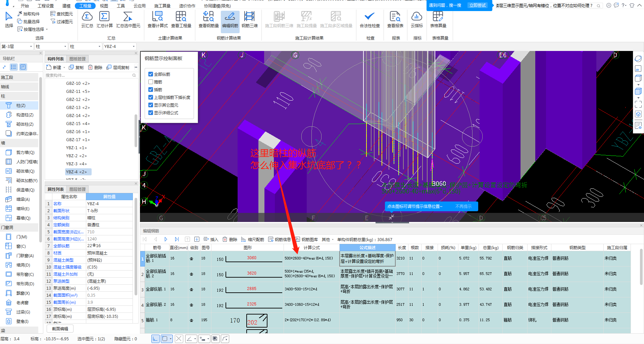Click 过滤图元 tool
644x344 pixels.
61,21
